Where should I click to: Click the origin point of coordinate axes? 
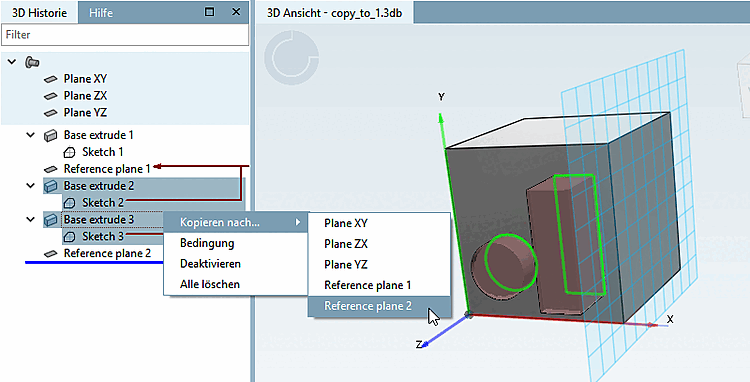point(470,316)
